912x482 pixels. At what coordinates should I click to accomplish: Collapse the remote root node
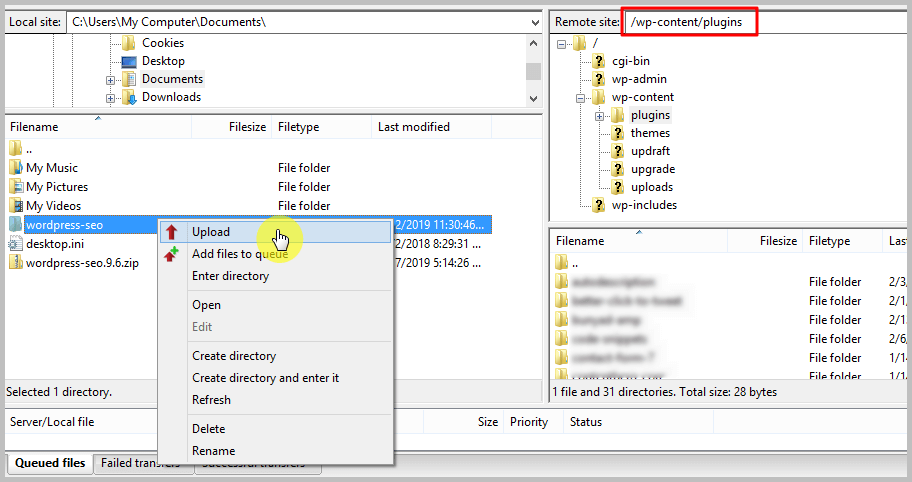click(x=561, y=44)
